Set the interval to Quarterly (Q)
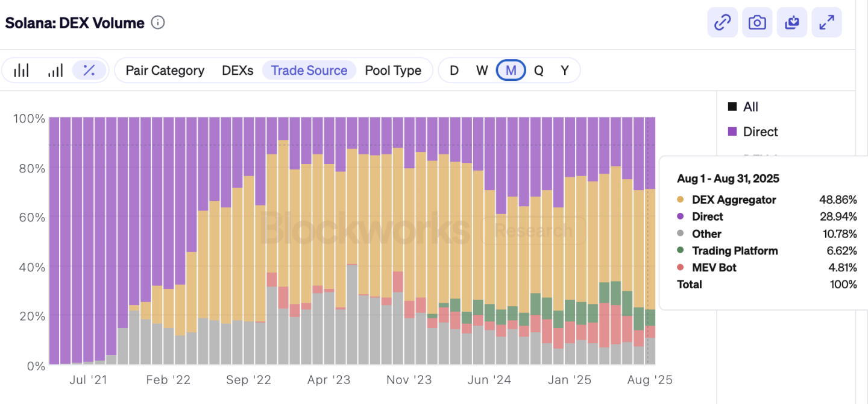This screenshot has height=404, width=868. pyautogui.click(x=539, y=71)
